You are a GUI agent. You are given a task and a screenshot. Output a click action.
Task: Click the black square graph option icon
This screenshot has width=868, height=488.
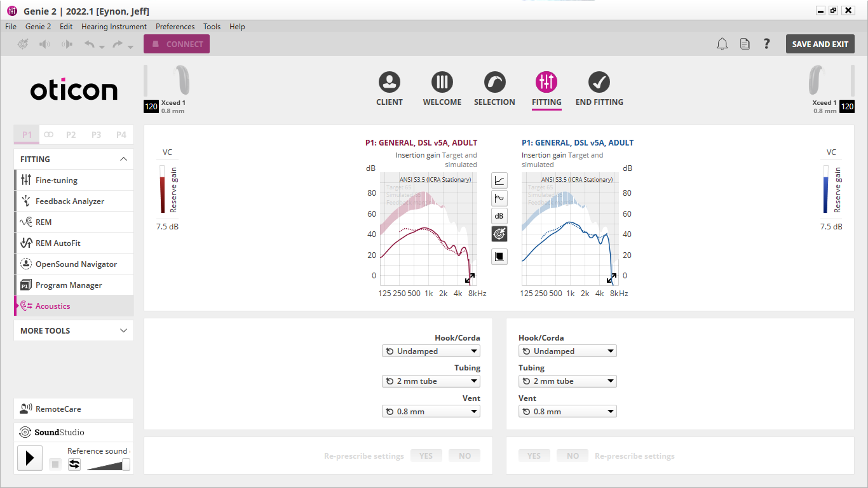[x=499, y=257]
